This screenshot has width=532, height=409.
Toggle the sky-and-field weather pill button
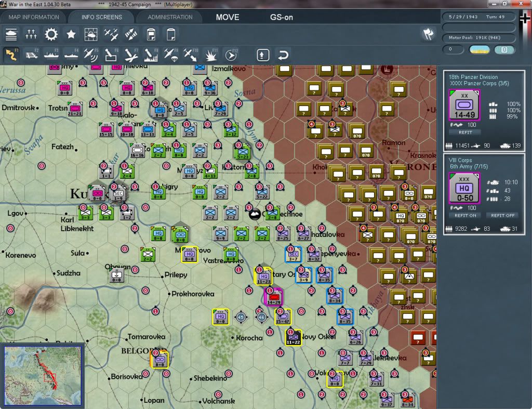pos(479,49)
